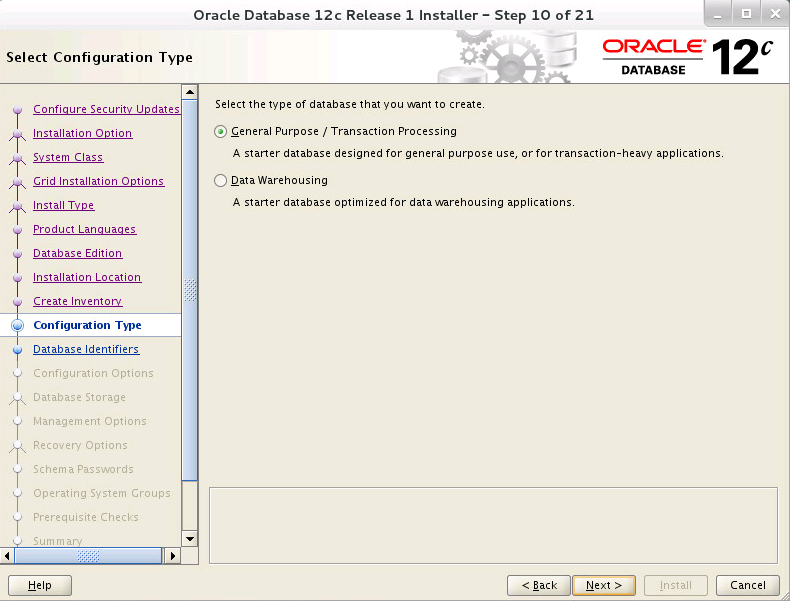Click the horizontal scrollbar thumb in sidebar
The height and width of the screenshot is (601, 790).
pyautogui.click(x=88, y=556)
